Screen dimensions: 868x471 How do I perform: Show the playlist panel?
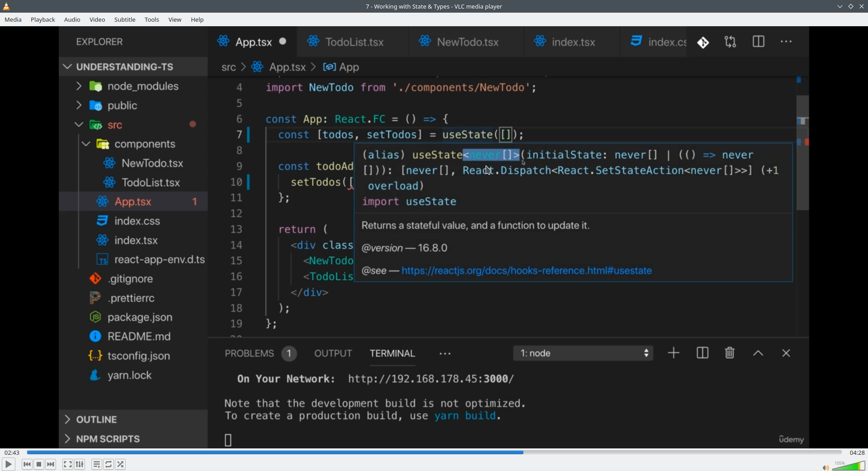[97, 464]
